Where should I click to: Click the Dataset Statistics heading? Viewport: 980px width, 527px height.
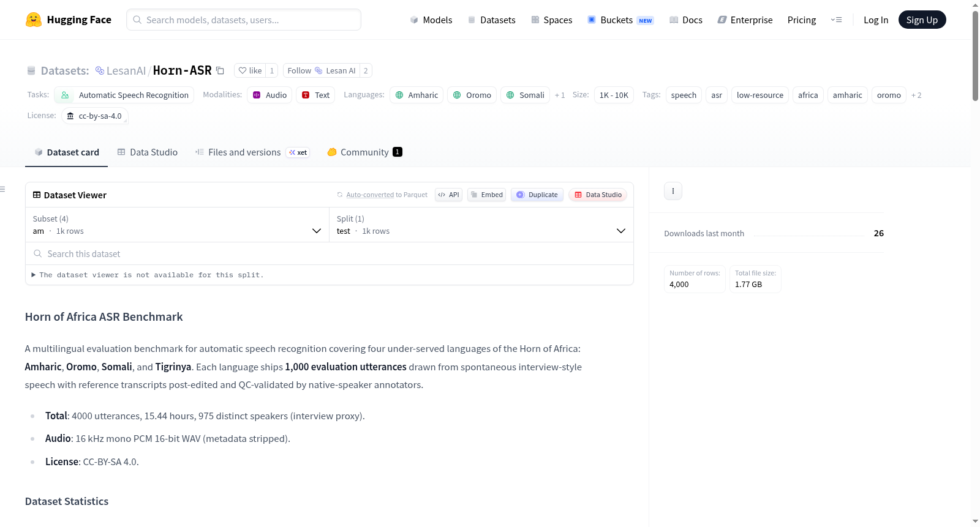tap(67, 501)
